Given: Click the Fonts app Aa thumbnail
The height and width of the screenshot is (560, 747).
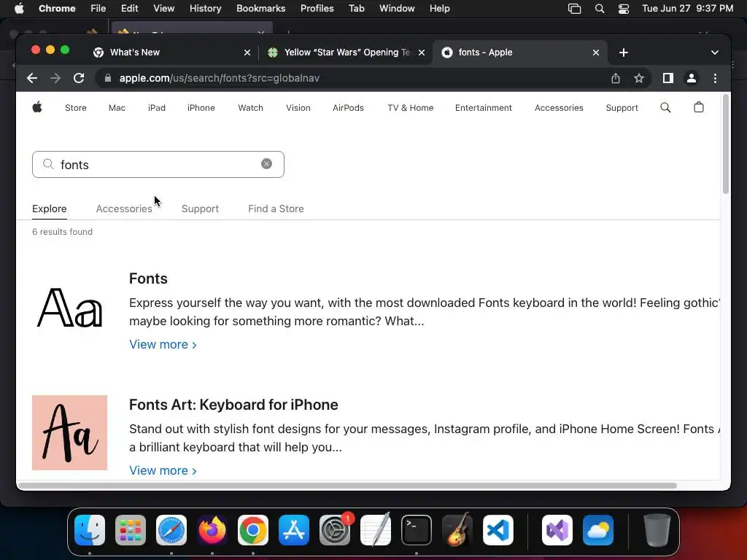Looking at the screenshot, I should (69, 307).
